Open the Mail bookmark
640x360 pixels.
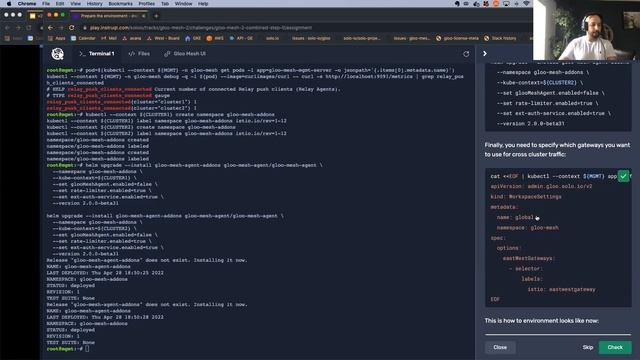pos(109,38)
